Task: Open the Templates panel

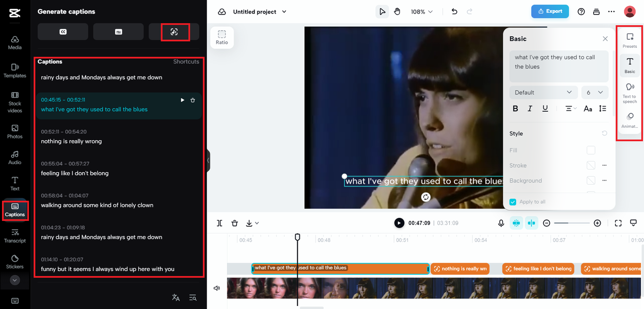Action: [x=15, y=71]
